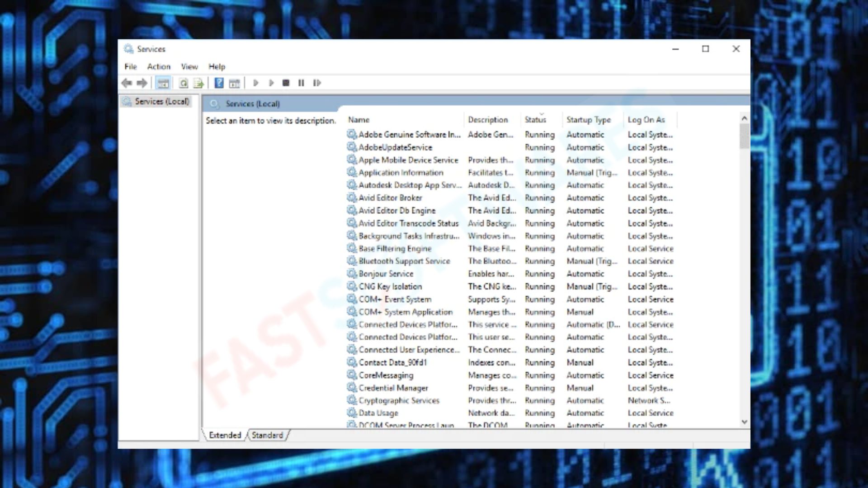Select Background Tasks Infrastru... service
Image resolution: width=868 pixels, height=488 pixels.
pos(512,235)
